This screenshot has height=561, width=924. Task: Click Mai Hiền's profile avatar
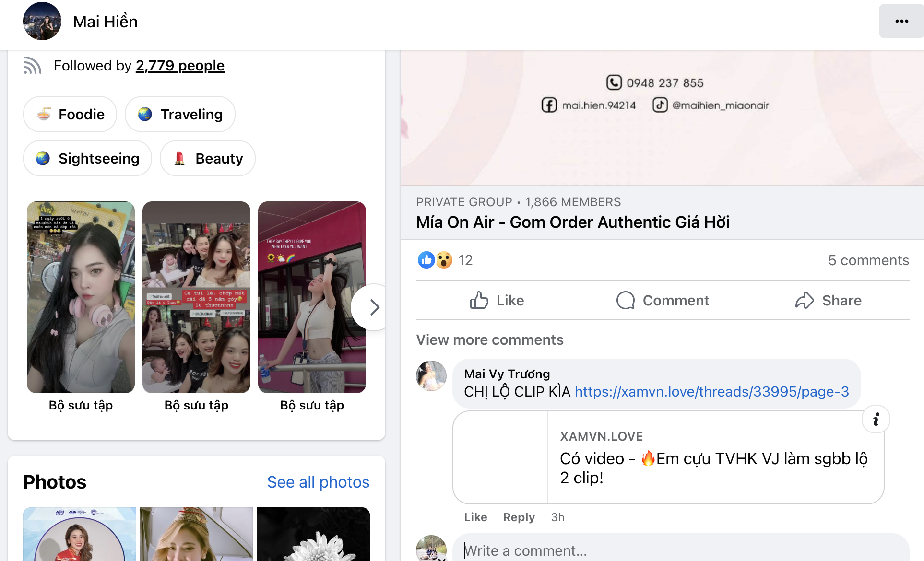42,21
